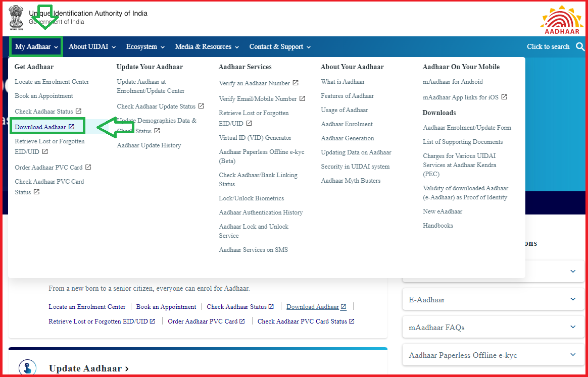Click Update Aadhaar heading link
The image size is (588, 377).
coord(89,368)
